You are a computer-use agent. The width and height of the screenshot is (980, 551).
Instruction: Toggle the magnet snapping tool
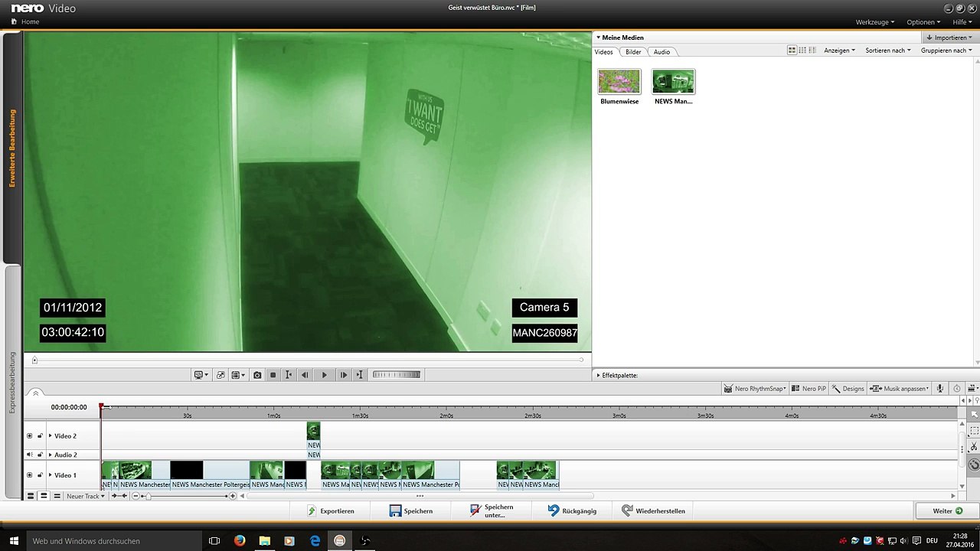click(974, 464)
